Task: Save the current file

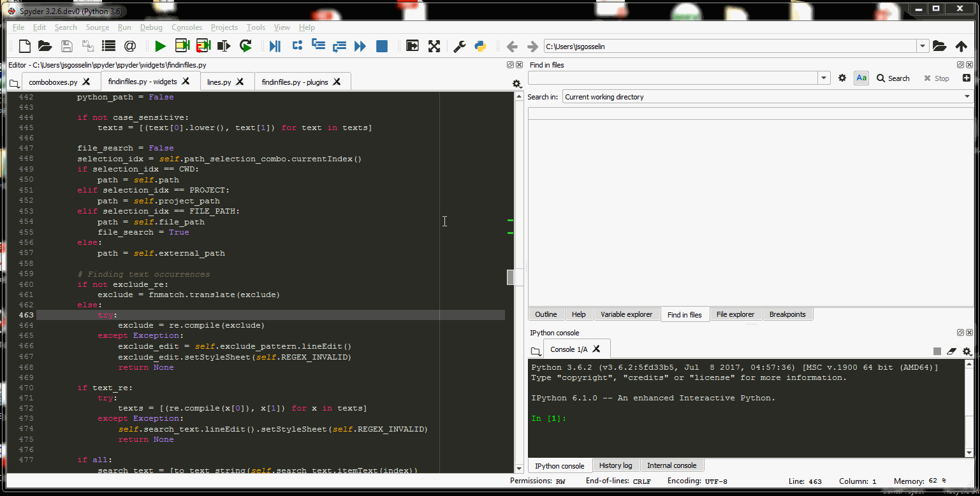Action: pos(66,46)
